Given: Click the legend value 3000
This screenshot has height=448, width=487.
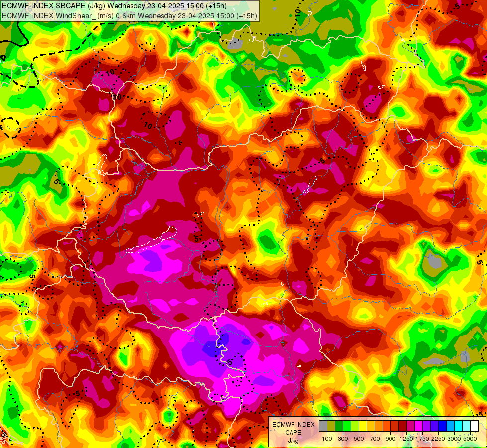Looking at the screenshot, I should tap(454, 439).
